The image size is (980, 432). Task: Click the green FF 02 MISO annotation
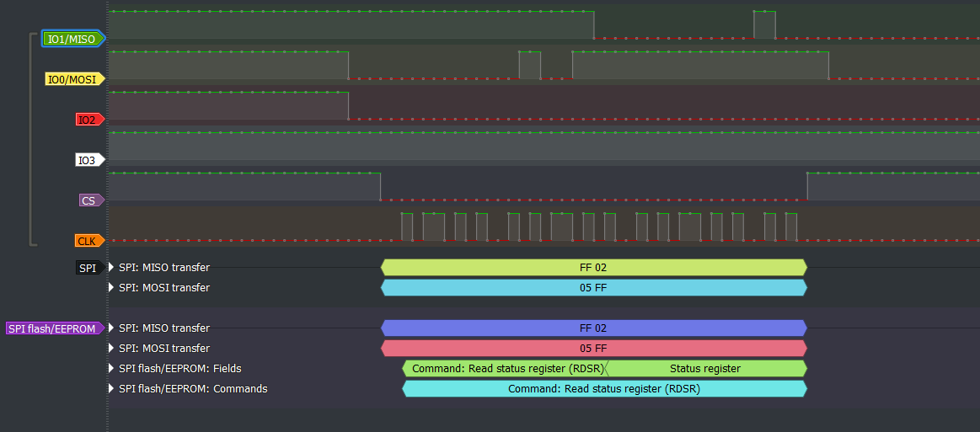[x=594, y=268]
